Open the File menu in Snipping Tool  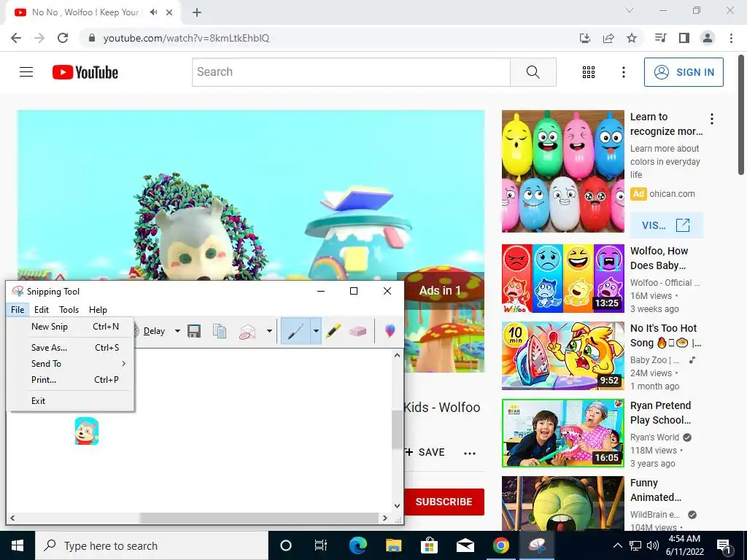coord(18,309)
